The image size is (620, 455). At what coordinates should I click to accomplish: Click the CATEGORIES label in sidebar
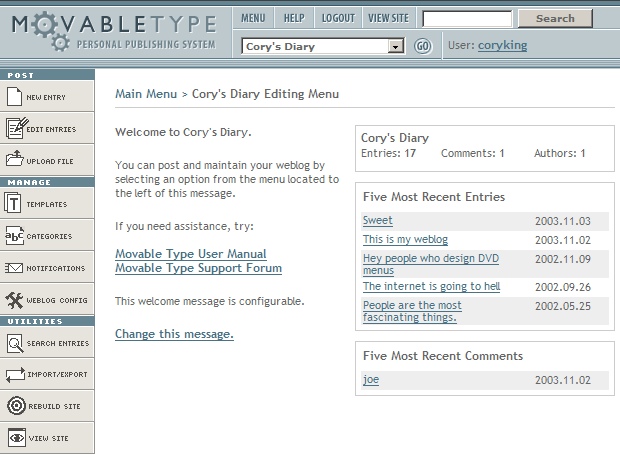(x=49, y=236)
